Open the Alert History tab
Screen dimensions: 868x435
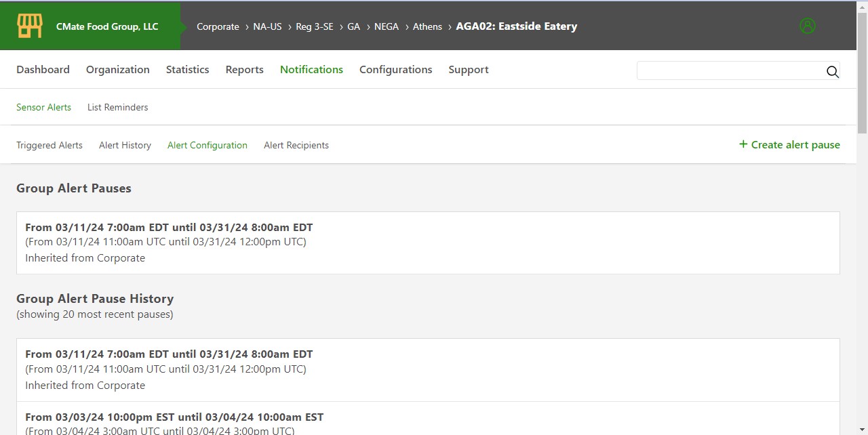point(125,145)
